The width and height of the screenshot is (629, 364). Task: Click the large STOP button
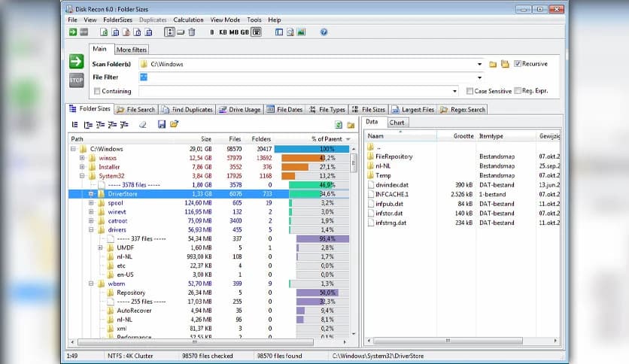click(76, 80)
